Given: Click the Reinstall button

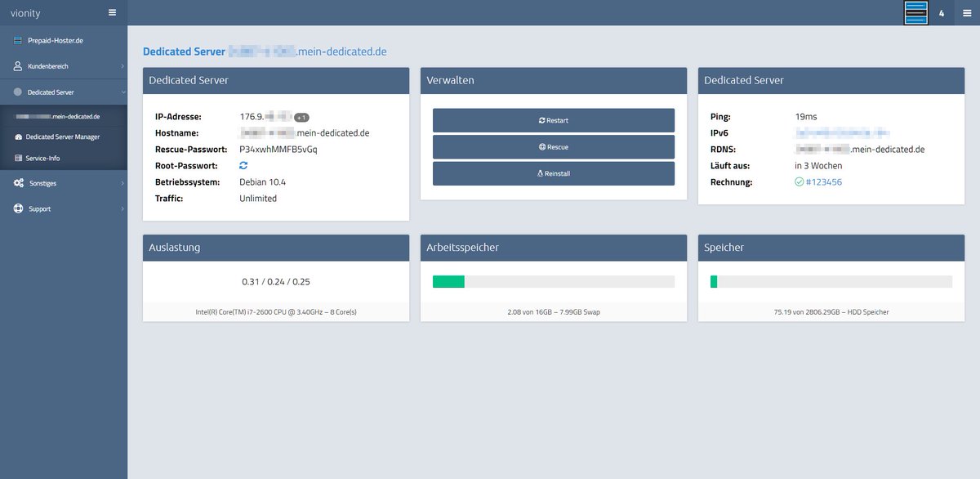Looking at the screenshot, I should coord(554,173).
